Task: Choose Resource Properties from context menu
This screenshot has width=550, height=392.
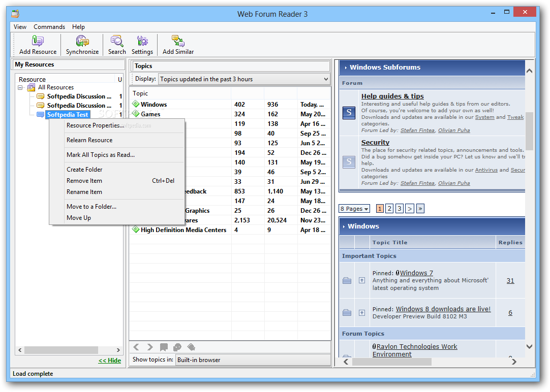Action: (x=117, y=125)
